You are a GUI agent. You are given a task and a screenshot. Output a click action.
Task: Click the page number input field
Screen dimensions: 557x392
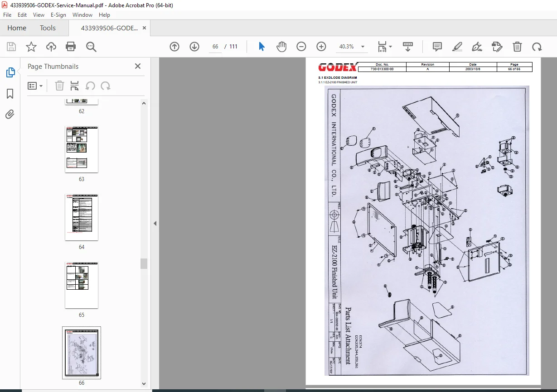(x=215, y=47)
